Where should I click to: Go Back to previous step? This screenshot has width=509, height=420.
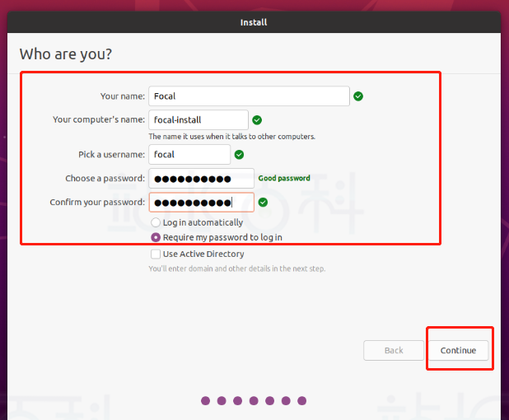394,350
